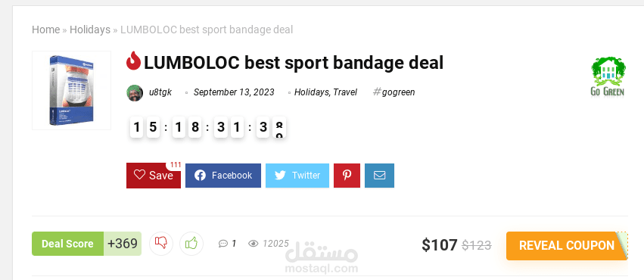The height and width of the screenshot is (280, 644).
Task: Share the deal on Twitter
Action: pyautogui.click(x=297, y=176)
